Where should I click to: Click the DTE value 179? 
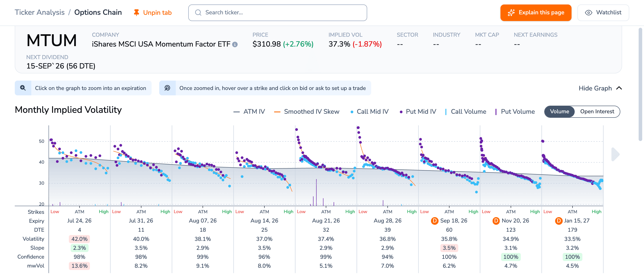coord(572,230)
